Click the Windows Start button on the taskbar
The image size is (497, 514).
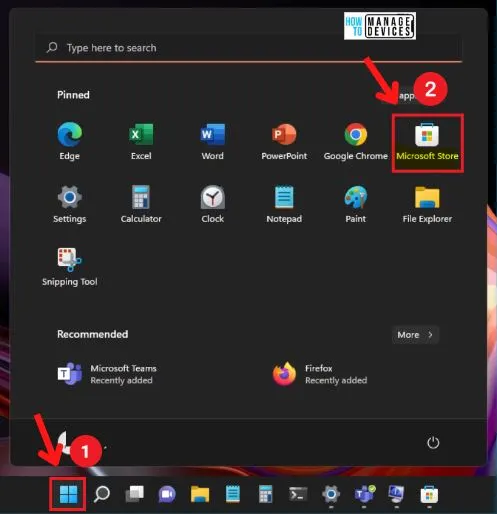[x=68, y=494]
